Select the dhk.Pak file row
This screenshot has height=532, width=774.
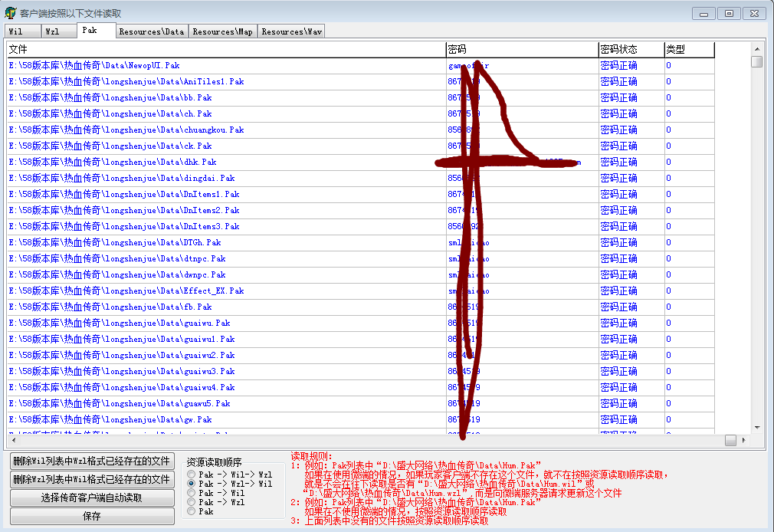(361, 162)
